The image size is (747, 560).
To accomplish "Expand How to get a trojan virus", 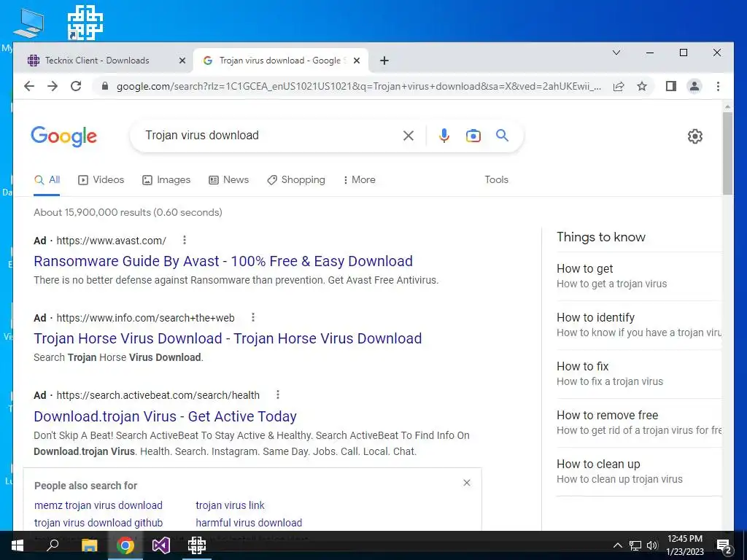I will pyautogui.click(x=639, y=276).
